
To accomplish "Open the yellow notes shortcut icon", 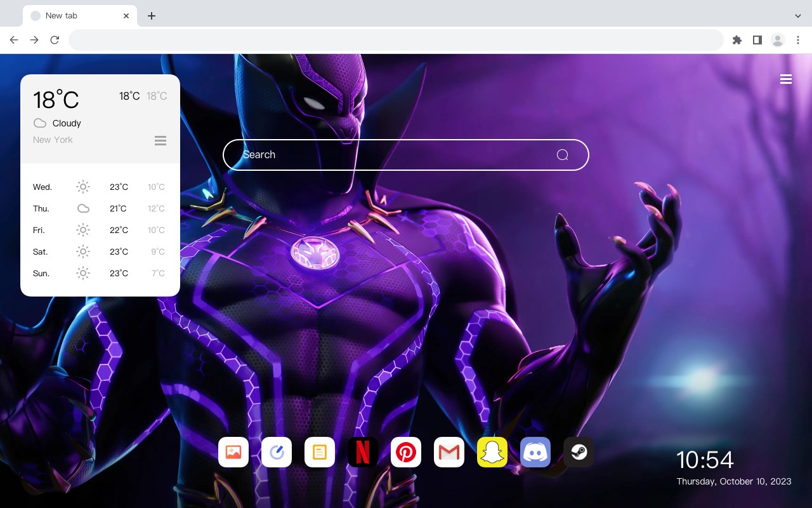I will [x=320, y=452].
